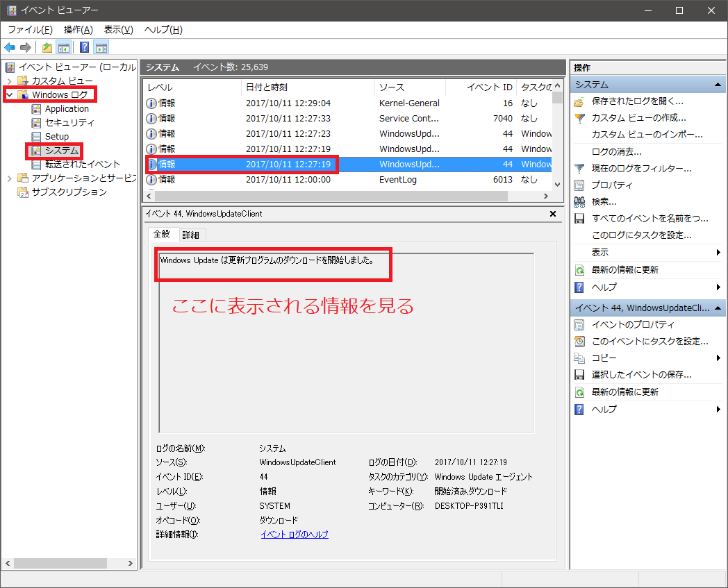This screenshot has width=728, height=588.
Task: Click the refresh icon under システム actions
Action: click(579, 270)
